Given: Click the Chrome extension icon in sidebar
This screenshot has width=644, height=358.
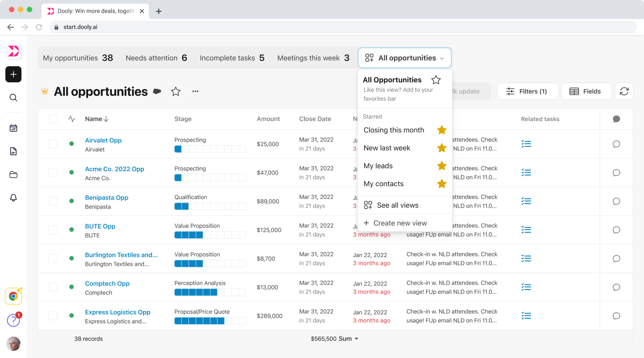Looking at the screenshot, I should click(x=13, y=296).
